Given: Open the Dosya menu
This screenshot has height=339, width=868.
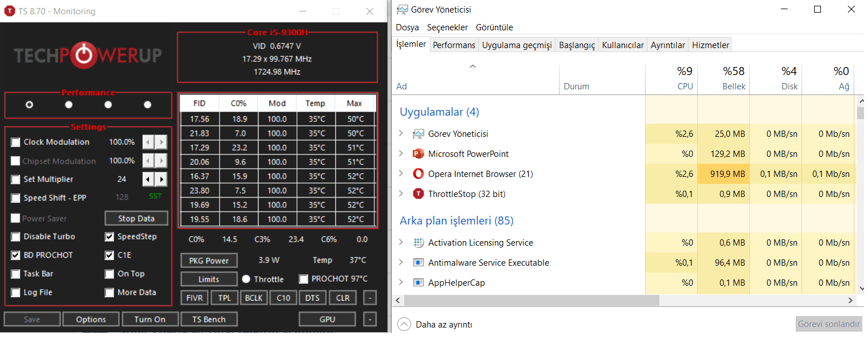Looking at the screenshot, I should point(407,27).
